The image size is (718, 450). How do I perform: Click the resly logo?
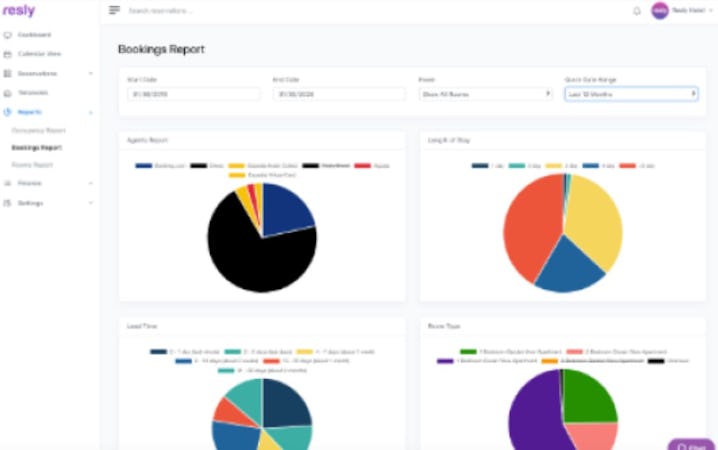coord(18,10)
